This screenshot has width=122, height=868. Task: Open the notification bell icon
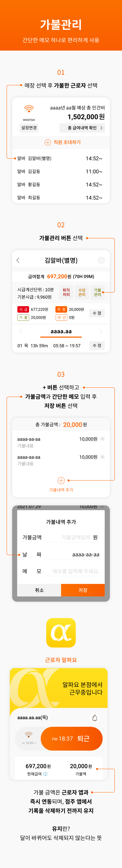click(95, 718)
